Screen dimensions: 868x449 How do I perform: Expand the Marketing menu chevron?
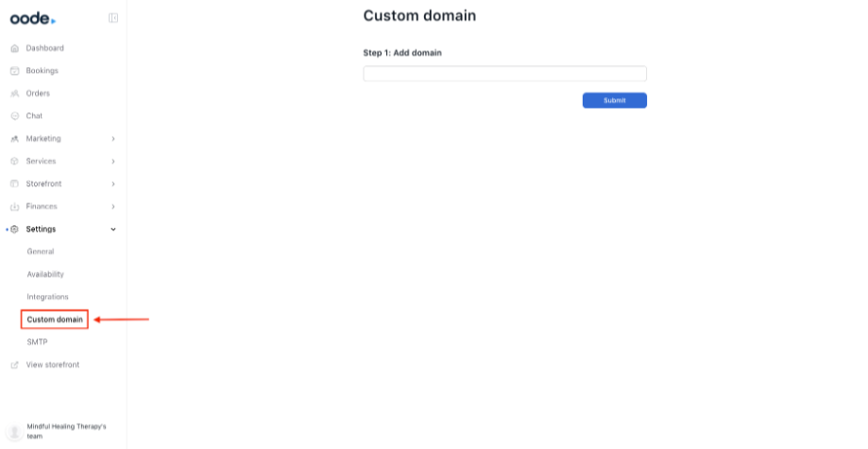point(113,139)
